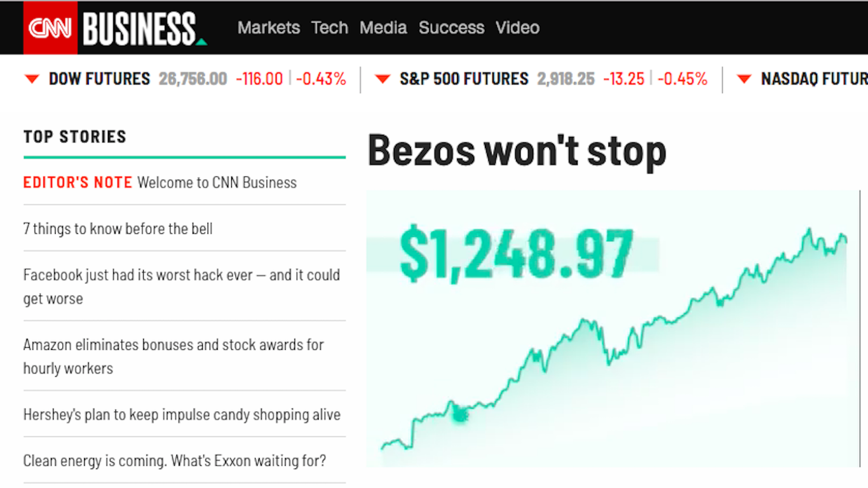Click the CNN logo icon
Screen dimensions: 868x488
click(x=50, y=27)
